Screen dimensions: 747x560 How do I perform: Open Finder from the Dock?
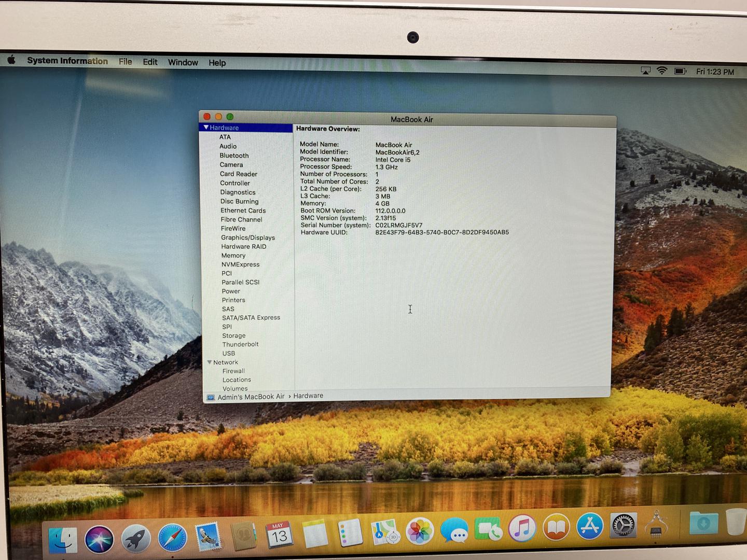[63, 540]
